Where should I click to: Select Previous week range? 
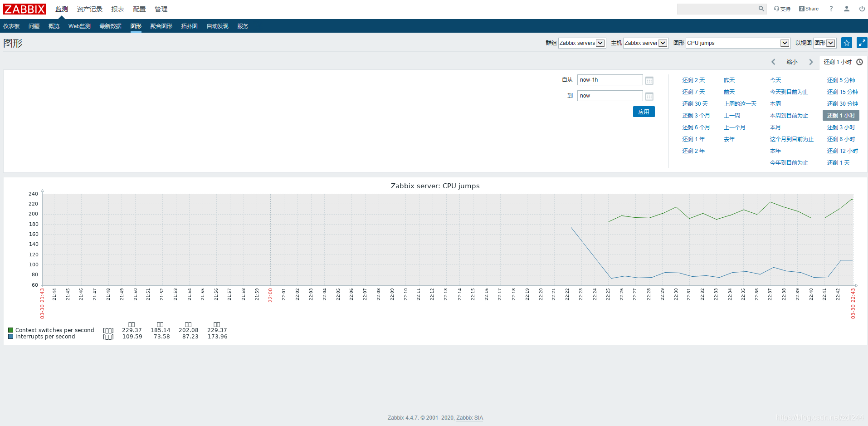coord(732,116)
